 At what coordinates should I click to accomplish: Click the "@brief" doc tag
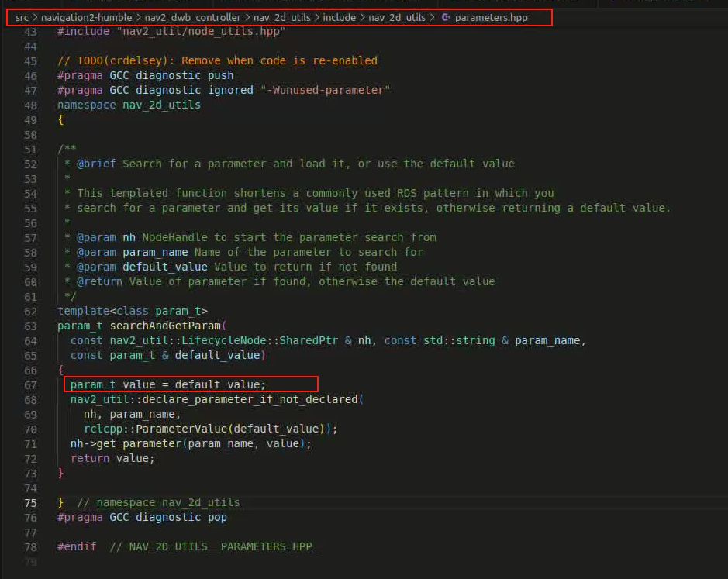click(x=96, y=164)
